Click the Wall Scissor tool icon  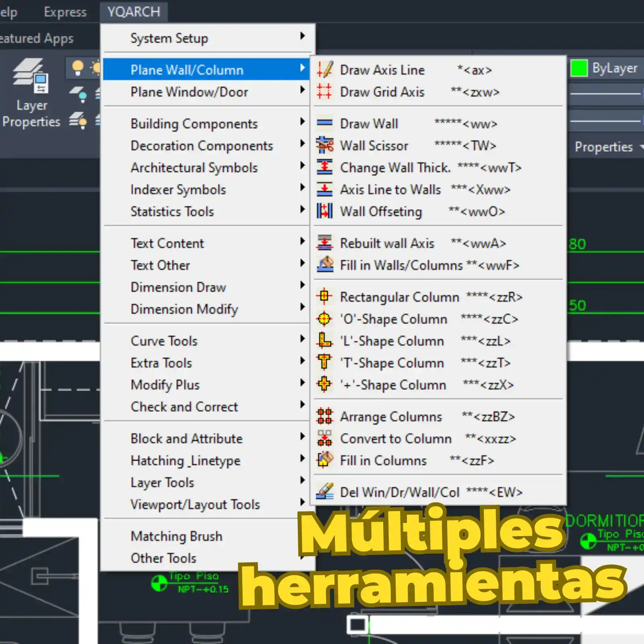(x=324, y=145)
